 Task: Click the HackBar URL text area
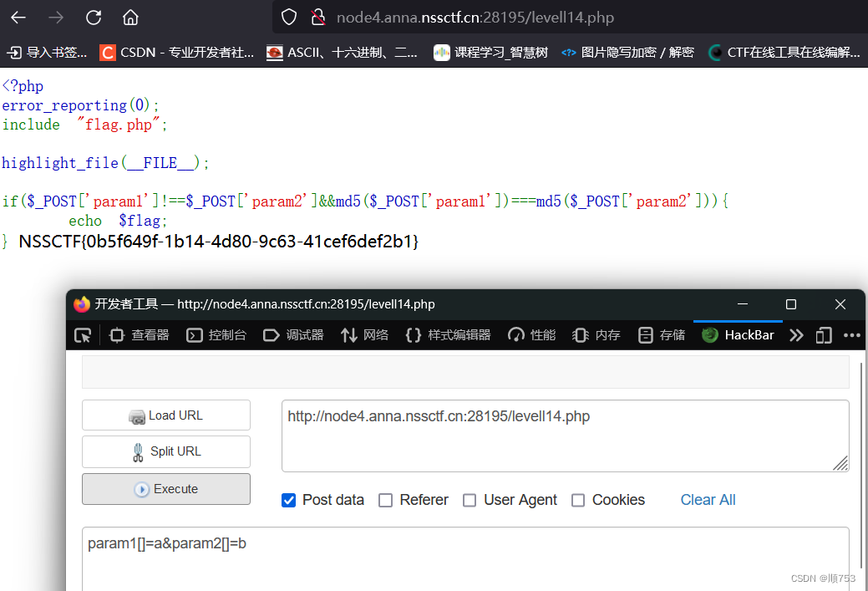[566, 436]
